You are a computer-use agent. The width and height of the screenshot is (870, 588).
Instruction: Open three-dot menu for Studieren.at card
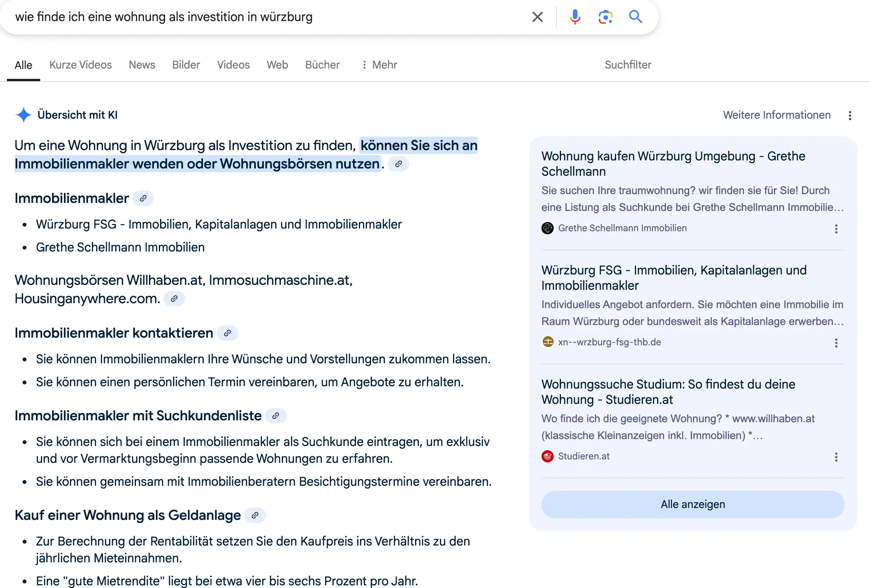[x=836, y=457]
